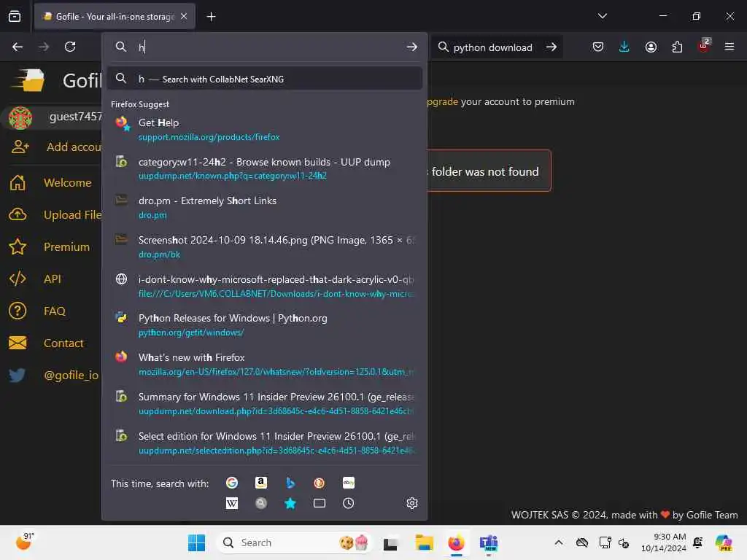Image resolution: width=747 pixels, height=560 pixels.
Task: Search open tabs via the tab icon
Action: tap(320, 503)
